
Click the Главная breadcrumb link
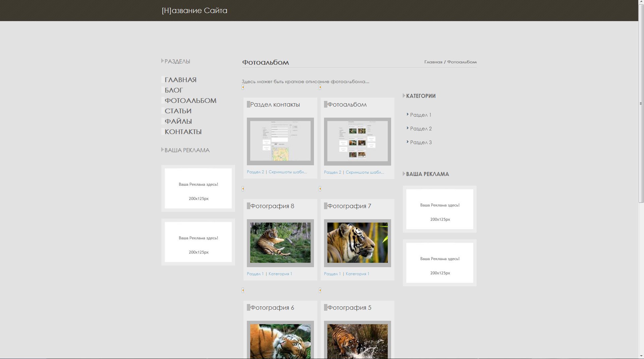(x=433, y=62)
